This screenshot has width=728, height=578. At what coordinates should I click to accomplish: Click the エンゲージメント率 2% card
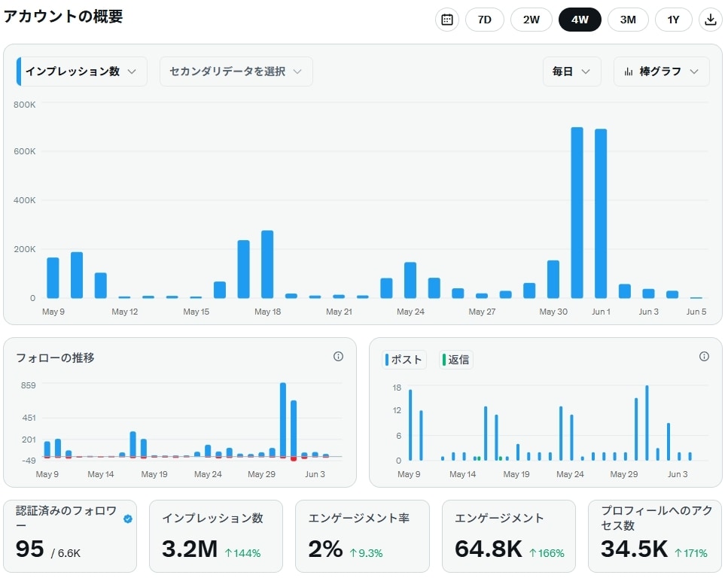tap(362, 536)
